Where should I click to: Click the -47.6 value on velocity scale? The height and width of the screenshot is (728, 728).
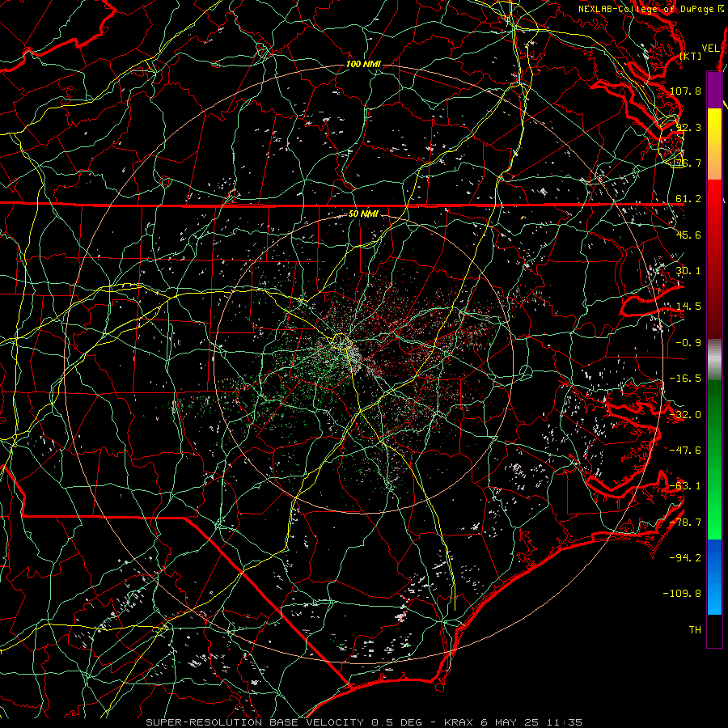coord(686,451)
